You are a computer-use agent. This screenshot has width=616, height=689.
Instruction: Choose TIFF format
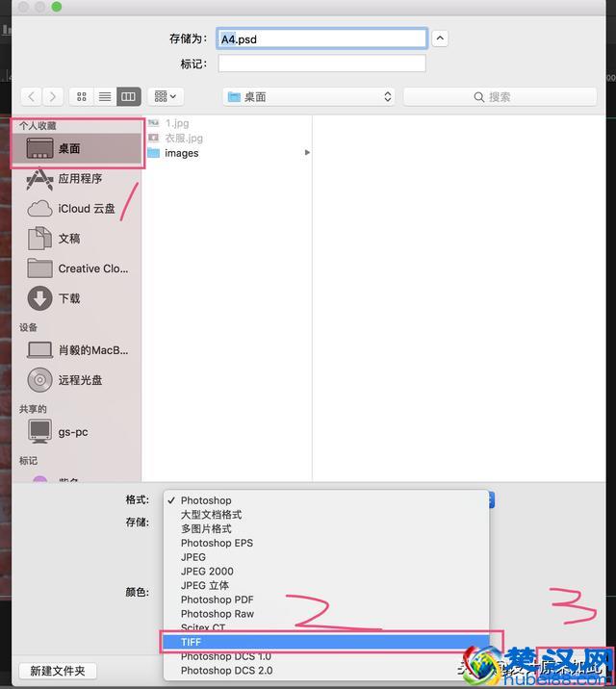(326, 642)
